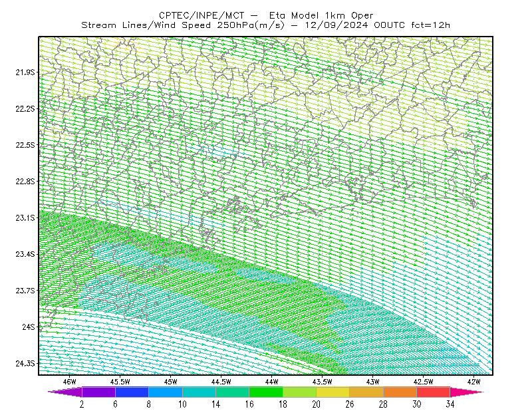Viewport: 532px width, 411px height.
Task: Click the 42W longitude axis label
Action: [474, 382]
